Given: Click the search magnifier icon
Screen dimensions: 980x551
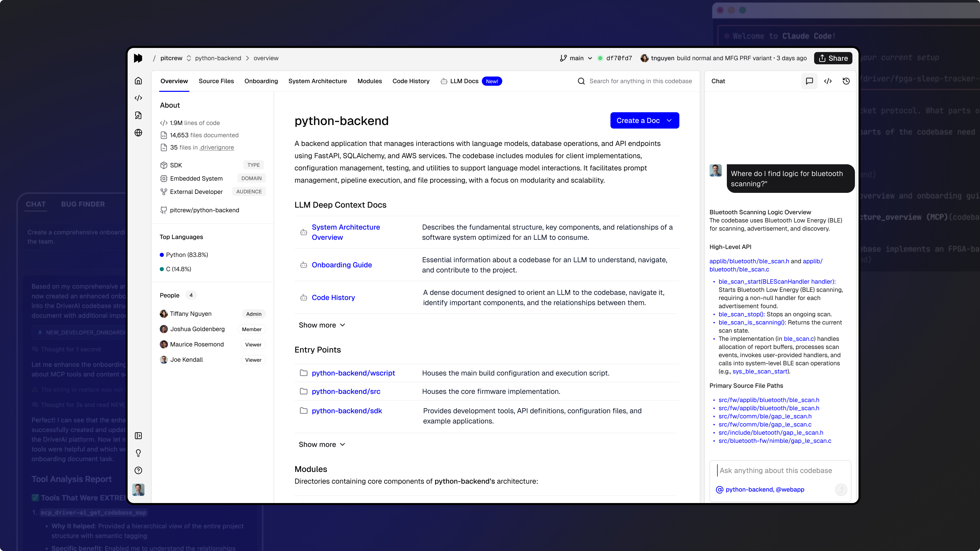Looking at the screenshot, I should (x=581, y=81).
